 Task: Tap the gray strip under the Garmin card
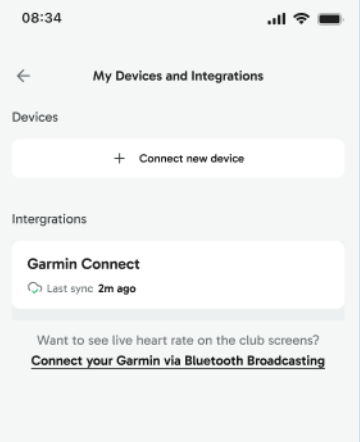point(178,314)
